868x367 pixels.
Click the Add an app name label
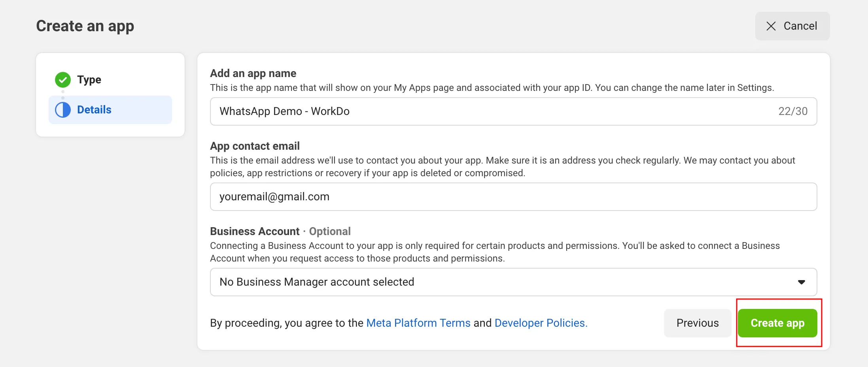click(253, 73)
